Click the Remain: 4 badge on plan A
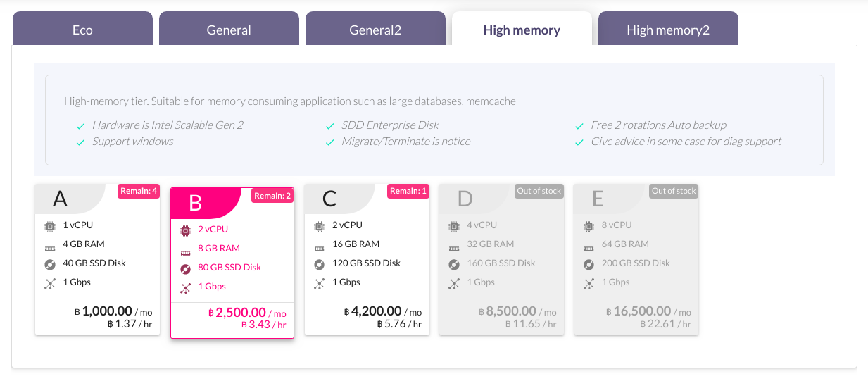 139,191
